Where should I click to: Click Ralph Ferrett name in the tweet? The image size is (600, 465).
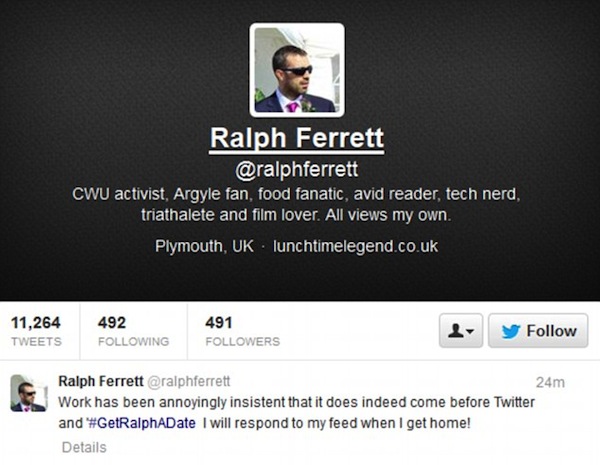tap(101, 381)
